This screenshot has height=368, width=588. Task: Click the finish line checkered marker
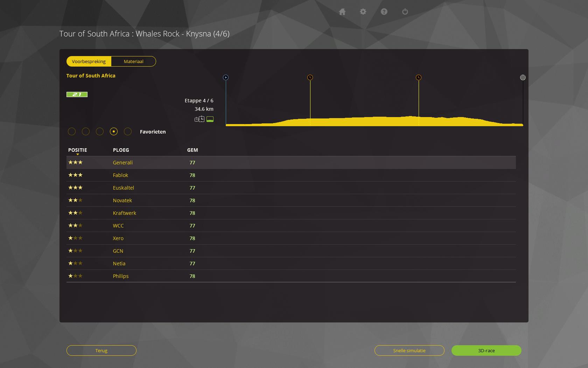tap(523, 77)
